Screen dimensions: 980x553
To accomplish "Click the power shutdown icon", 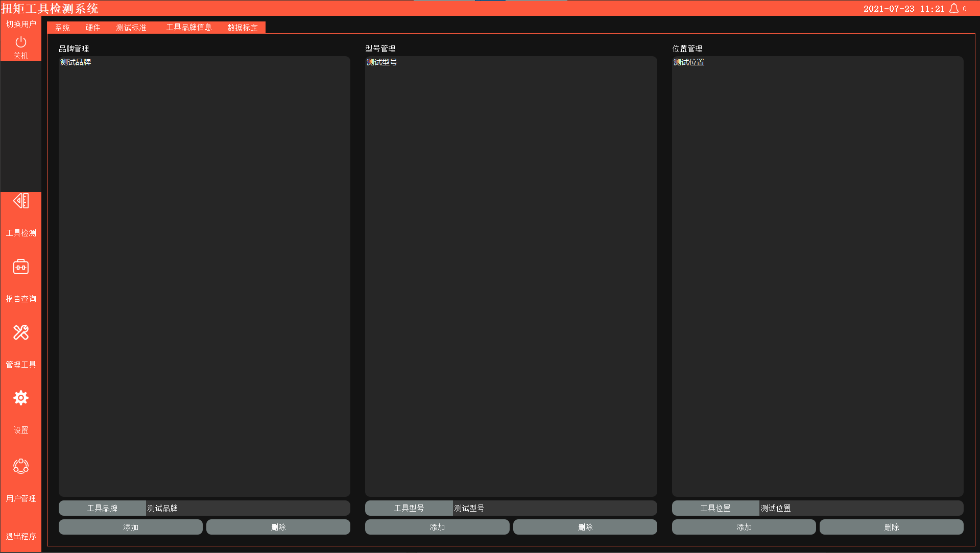I will click(x=21, y=42).
